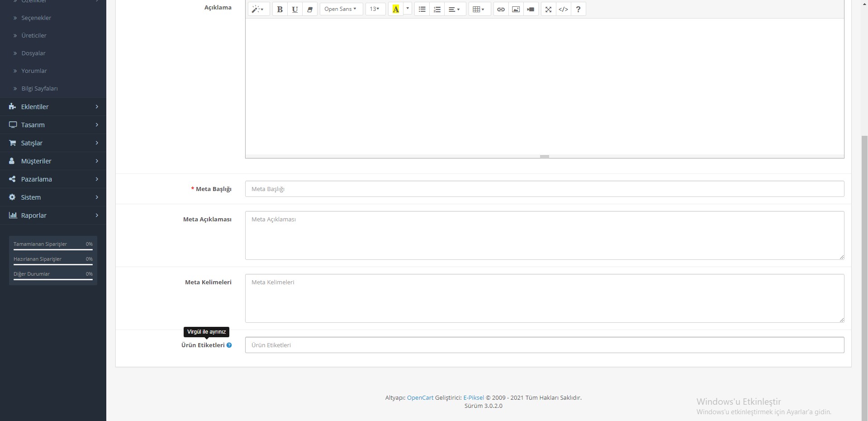868x421 pixels.
Task: Open the OpenCart link in the footer
Action: tap(420, 397)
